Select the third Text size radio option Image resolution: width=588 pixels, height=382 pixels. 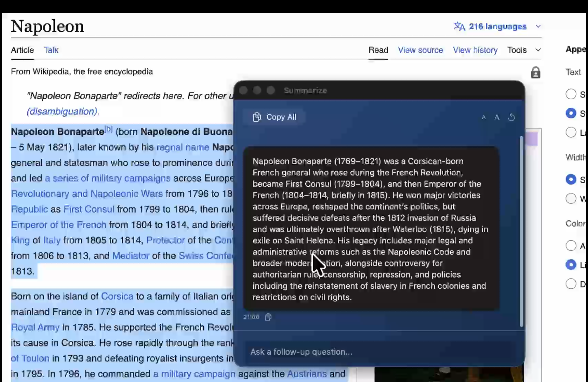[571, 132]
